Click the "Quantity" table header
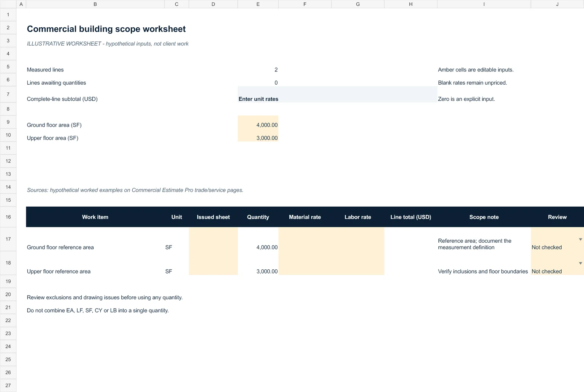Screen dimensions: 584x392 [258, 217]
